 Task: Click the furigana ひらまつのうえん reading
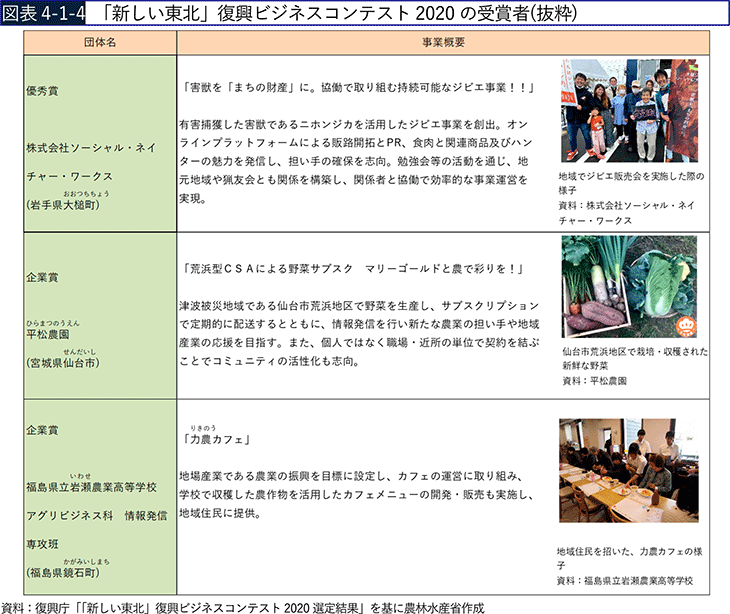[x=53, y=323]
